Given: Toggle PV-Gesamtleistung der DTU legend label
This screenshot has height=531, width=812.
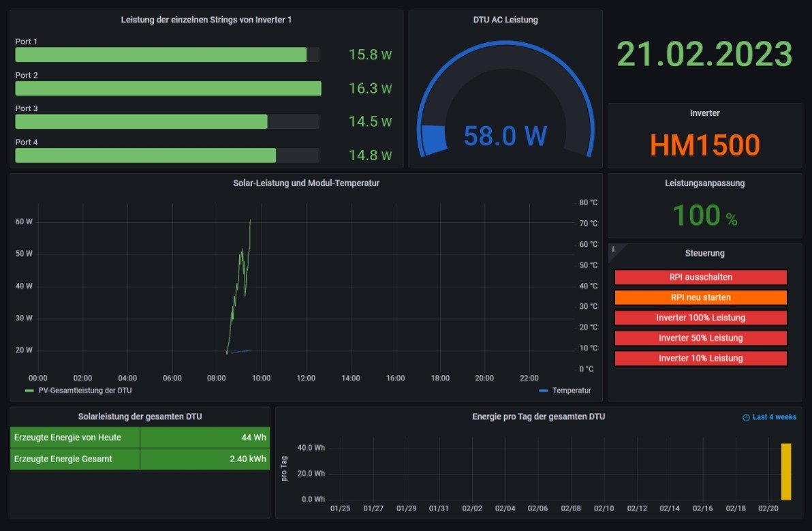Looking at the screenshot, I should (85, 391).
